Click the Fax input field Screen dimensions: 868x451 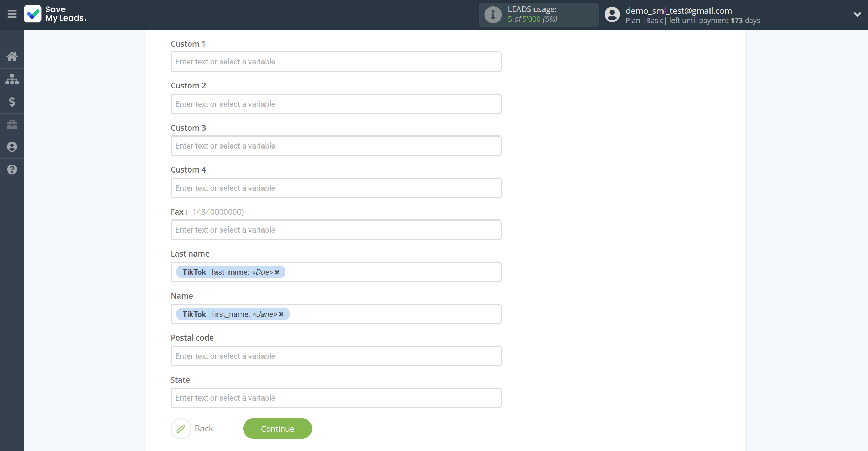tap(336, 229)
